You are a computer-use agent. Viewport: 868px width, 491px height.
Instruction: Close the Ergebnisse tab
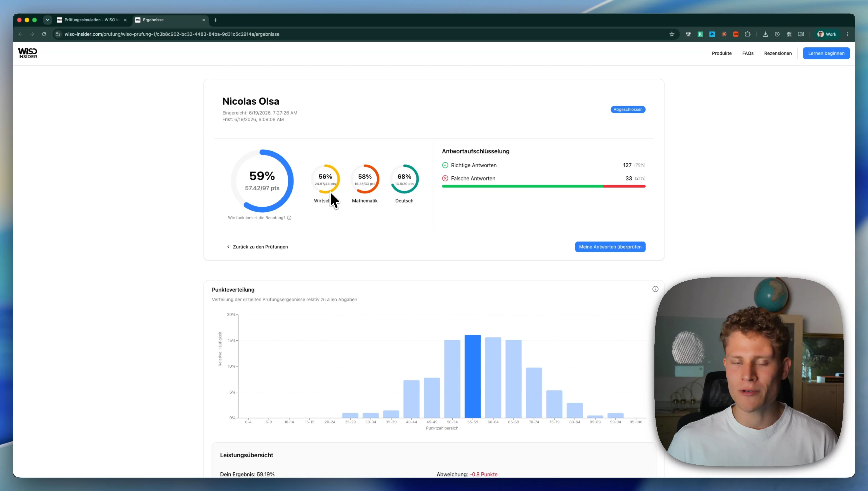pyautogui.click(x=204, y=20)
